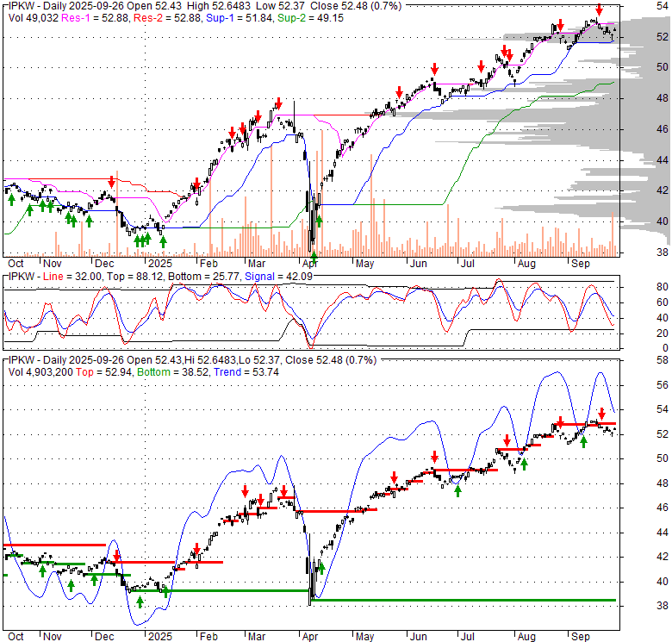Click the 60 level on oscillator axis
Image resolution: width=672 pixels, height=642 pixels.
tap(663, 302)
